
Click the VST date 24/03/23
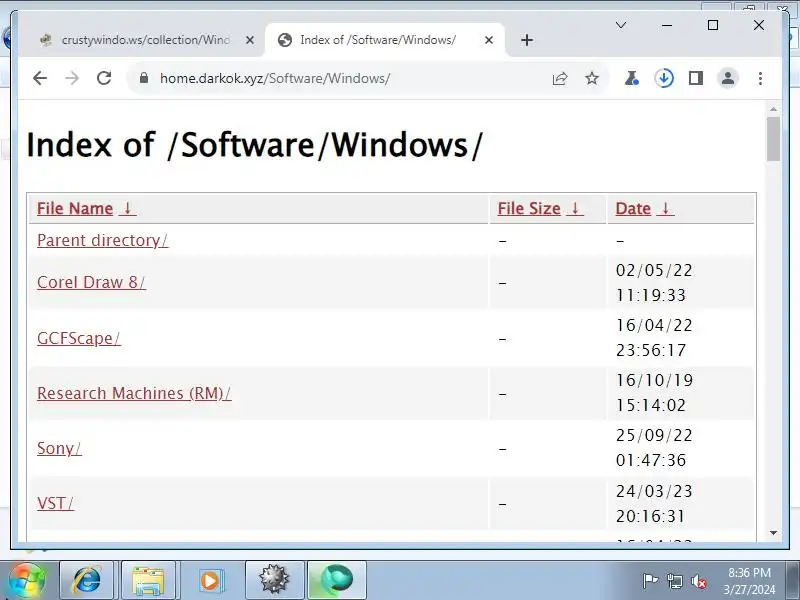pyautogui.click(x=654, y=491)
